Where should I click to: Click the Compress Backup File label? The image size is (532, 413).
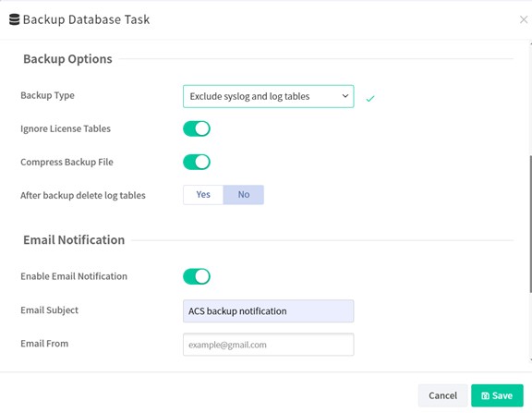click(x=66, y=163)
